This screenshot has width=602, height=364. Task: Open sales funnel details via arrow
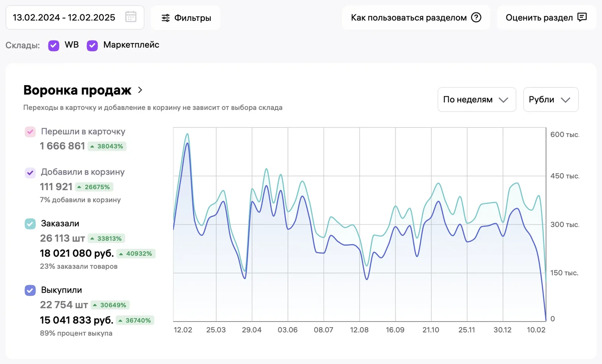pyautogui.click(x=140, y=90)
